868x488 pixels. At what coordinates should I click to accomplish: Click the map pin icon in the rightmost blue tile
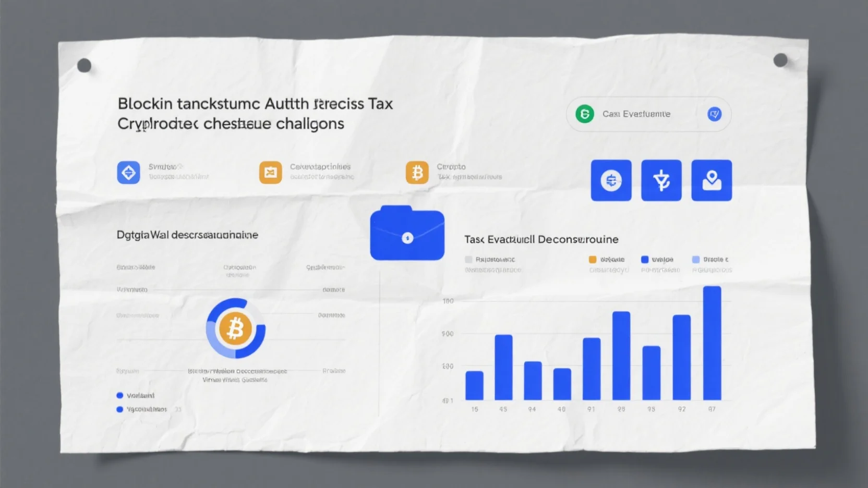(x=712, y=180)
